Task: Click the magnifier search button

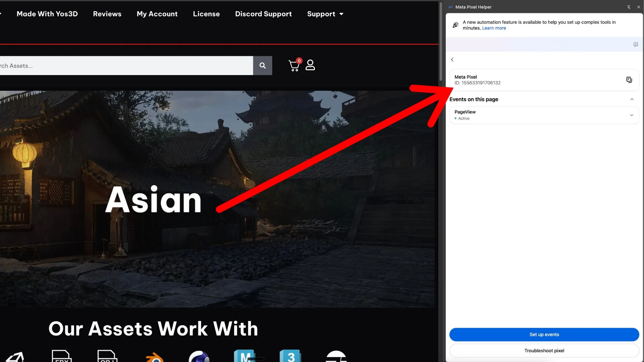Action: 263,66
